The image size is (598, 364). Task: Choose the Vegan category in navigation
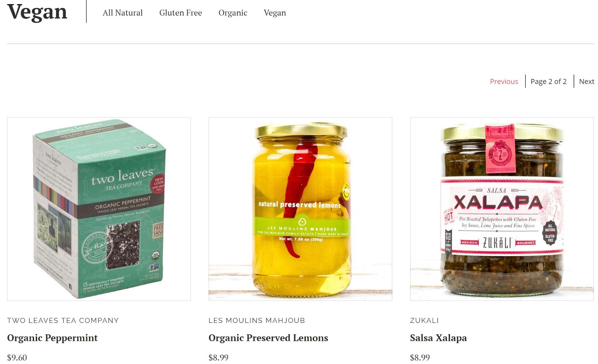pos(275,13)
